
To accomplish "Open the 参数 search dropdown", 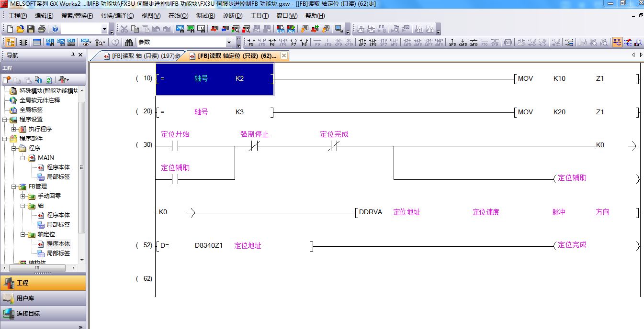I will (228, 42).
